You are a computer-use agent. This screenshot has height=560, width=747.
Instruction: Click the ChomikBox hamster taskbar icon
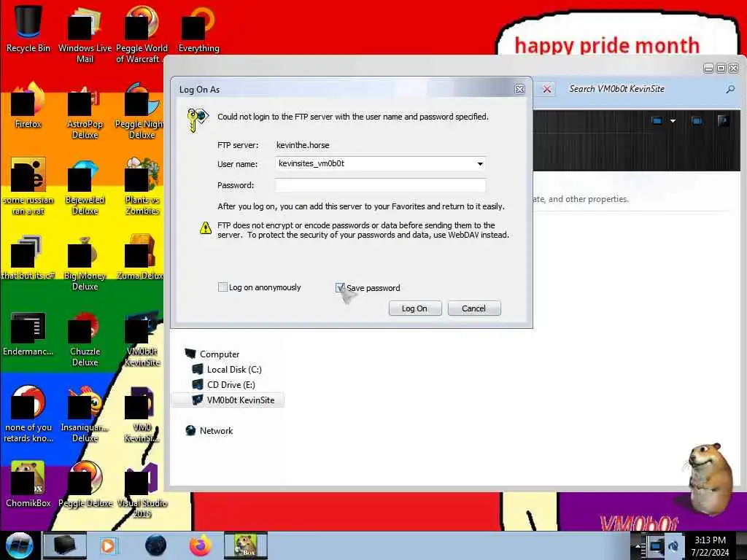[x=246, y=545]
